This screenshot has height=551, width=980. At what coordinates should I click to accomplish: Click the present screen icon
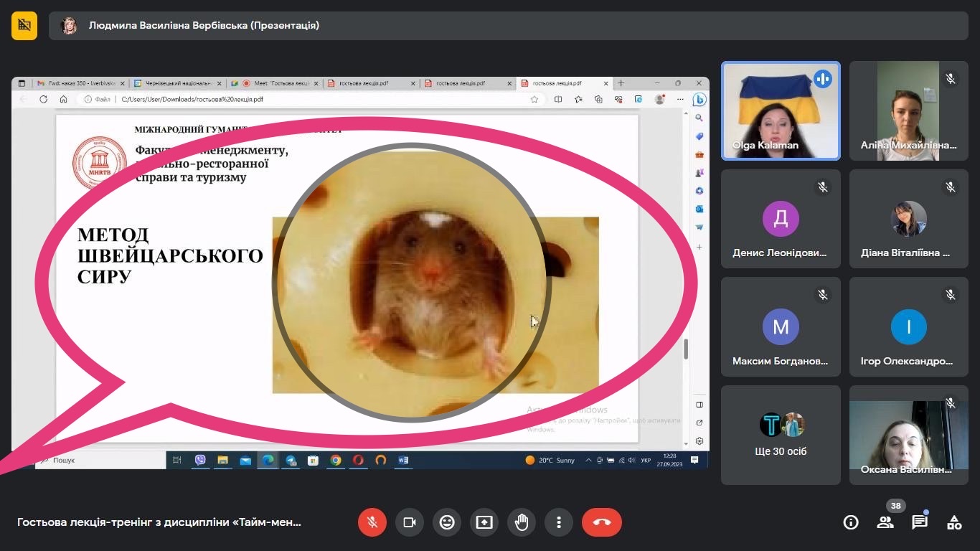click(x=484, y=522)
